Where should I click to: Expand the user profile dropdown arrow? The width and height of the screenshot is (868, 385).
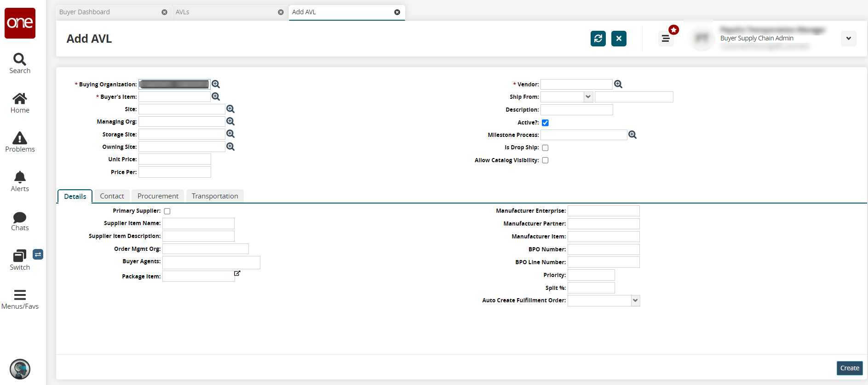coord(849,39)
